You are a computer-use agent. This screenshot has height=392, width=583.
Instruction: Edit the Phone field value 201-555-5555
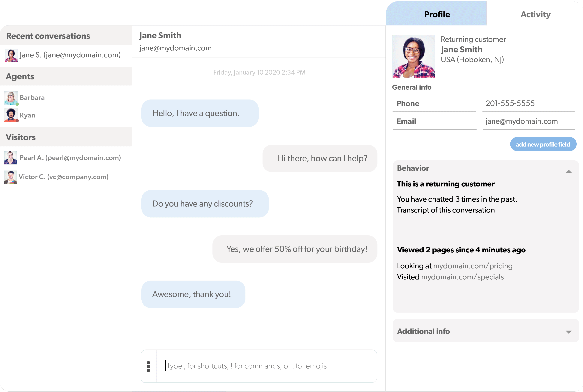(x=510, y=103)
